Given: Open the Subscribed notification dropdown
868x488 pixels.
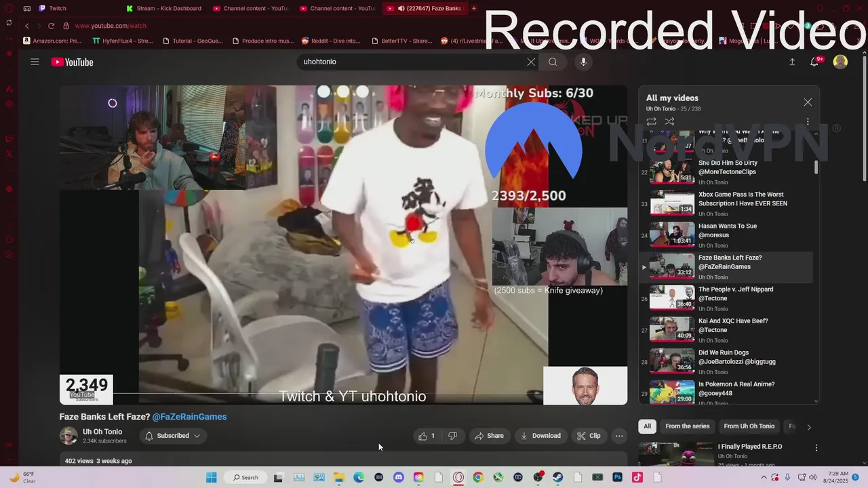Looking at the screenshot, I should tap(173, 436).
